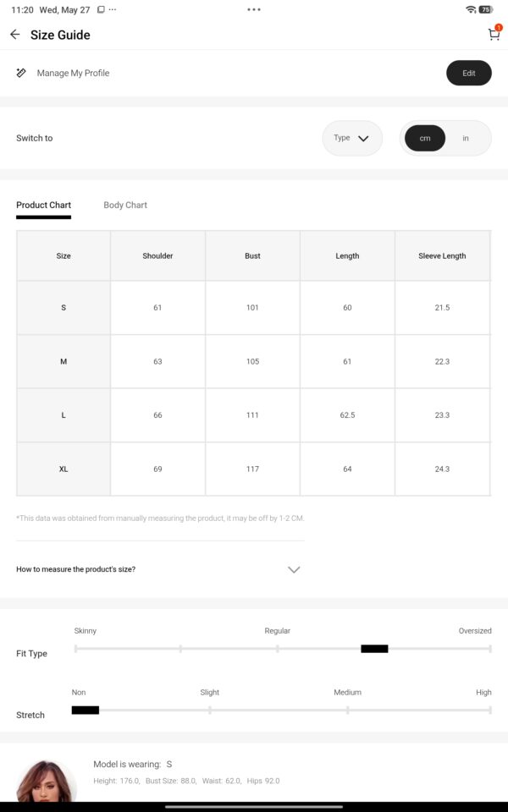Tap the battery indicator icon
This screenshot has width=508, height=812.
[486, 9]
